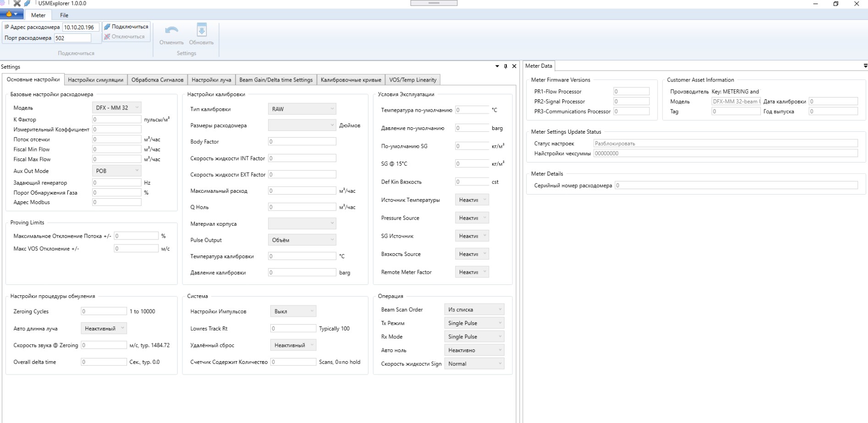This screenshot has width=868, height=423.
Task: Click the crossed tools icon in title bar
Action: tap(17, 3)
